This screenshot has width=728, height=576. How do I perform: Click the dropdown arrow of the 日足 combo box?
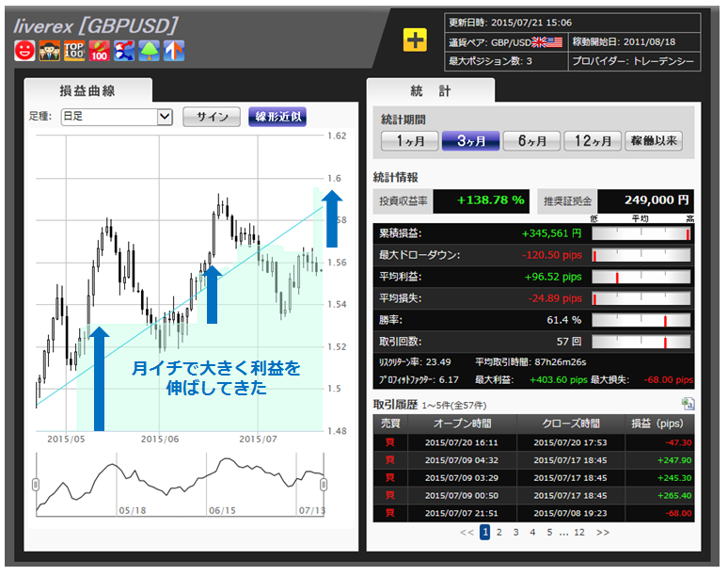(165, 117)
